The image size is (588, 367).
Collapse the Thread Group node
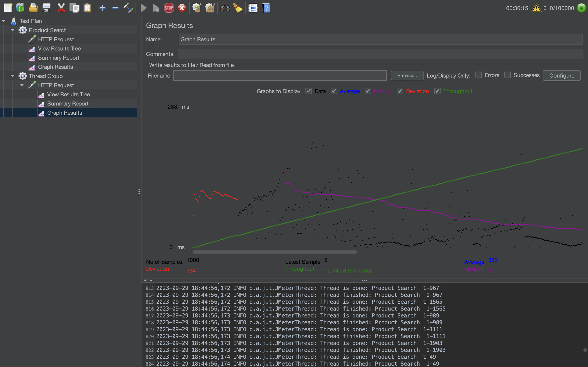coord(13,76)
